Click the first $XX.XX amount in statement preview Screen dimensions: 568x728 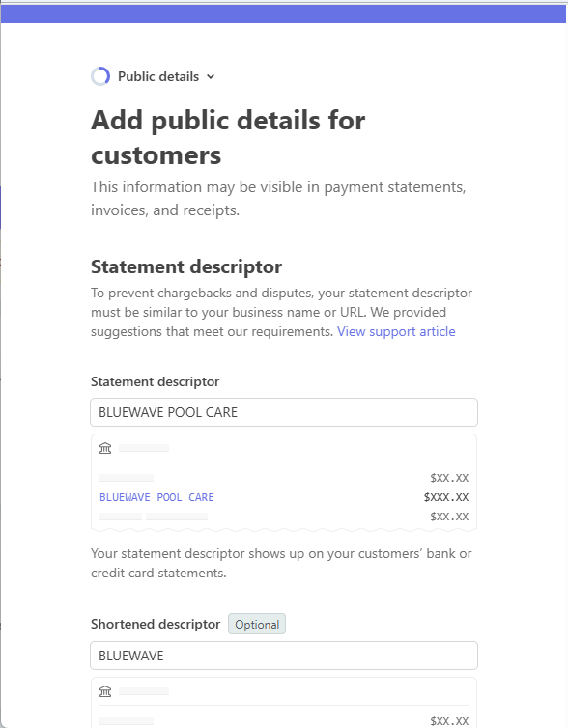click(449, 478)
